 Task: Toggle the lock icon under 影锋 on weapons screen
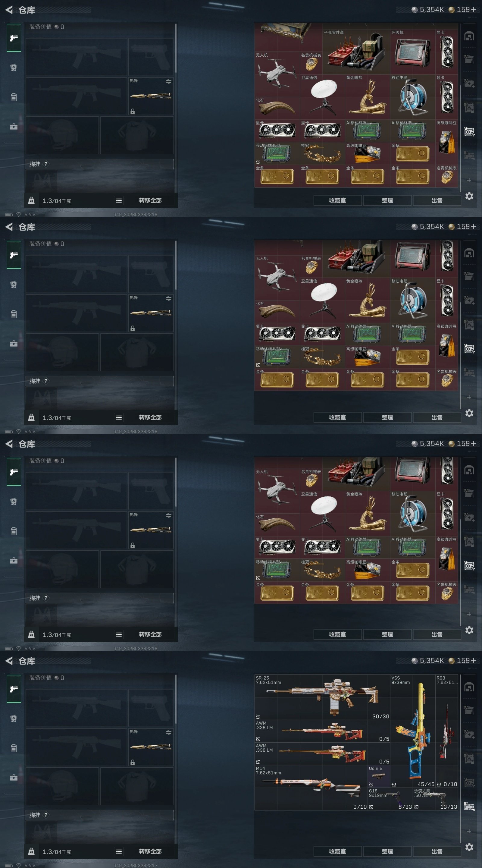click(133, 762)
